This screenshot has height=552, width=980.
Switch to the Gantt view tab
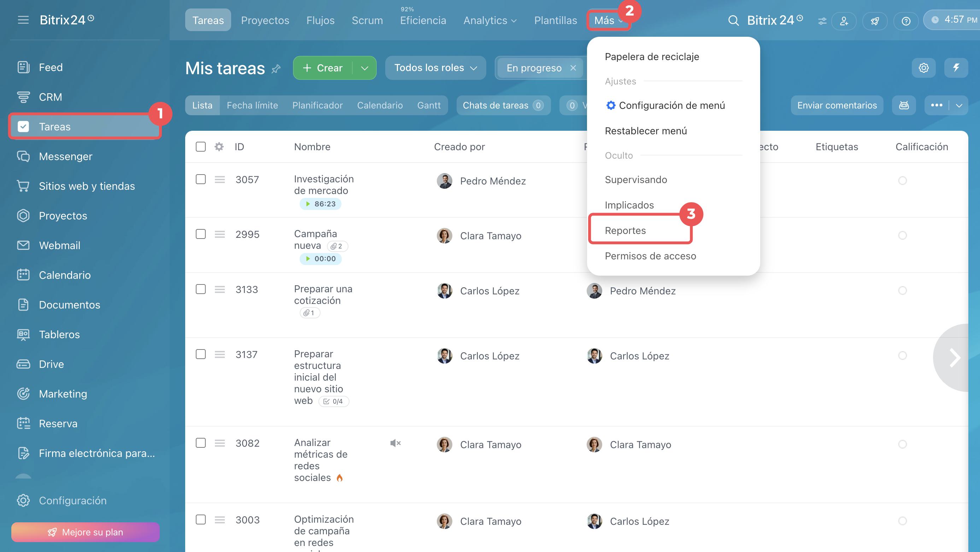tap(429, 105)
